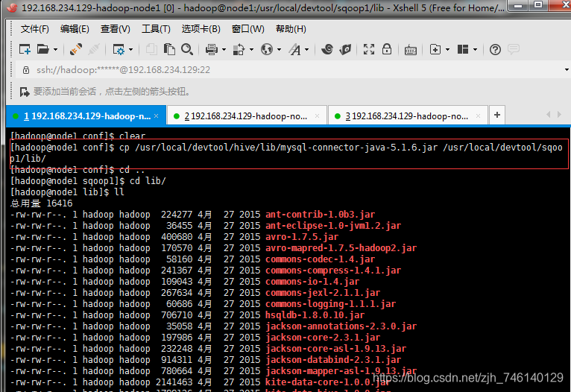Add a new tab with plus button
The height and width of the screenshot is (392, 571).
(x=497, y=116)
